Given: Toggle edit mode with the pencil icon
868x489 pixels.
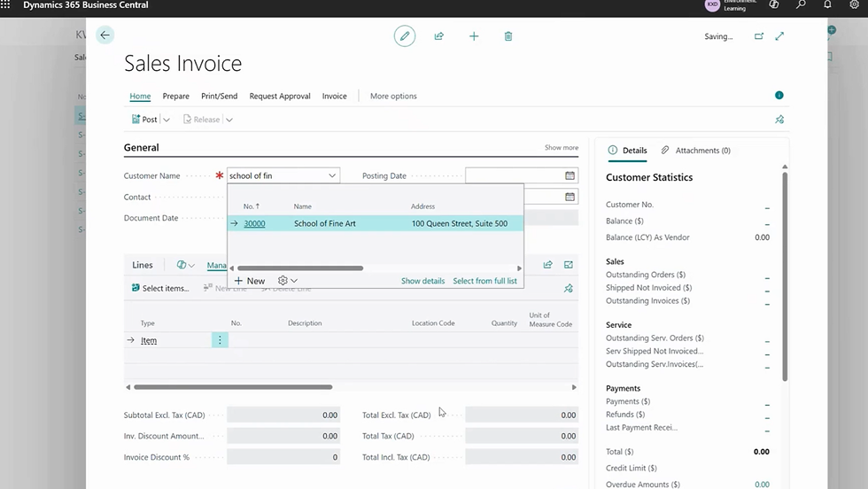Looking at the screenshot, I should [405, 36].
